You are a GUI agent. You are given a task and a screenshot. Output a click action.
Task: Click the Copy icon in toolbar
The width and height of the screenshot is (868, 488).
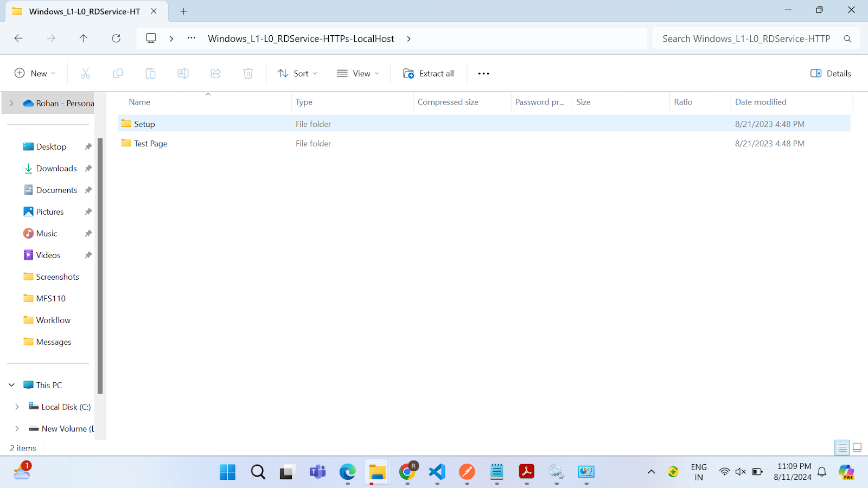tap(118, 73)
